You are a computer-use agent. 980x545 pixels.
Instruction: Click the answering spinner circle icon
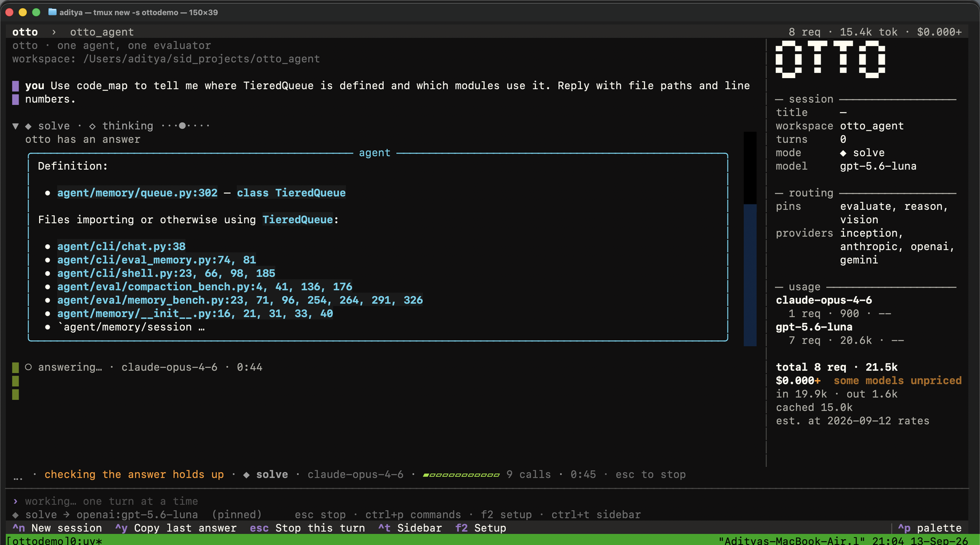click(28, 367)
